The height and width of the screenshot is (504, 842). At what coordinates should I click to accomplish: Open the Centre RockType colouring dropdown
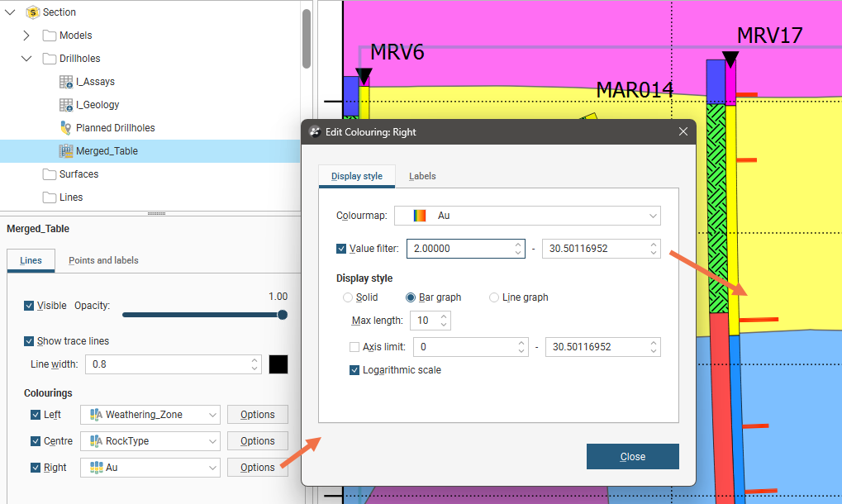[150, 441]
